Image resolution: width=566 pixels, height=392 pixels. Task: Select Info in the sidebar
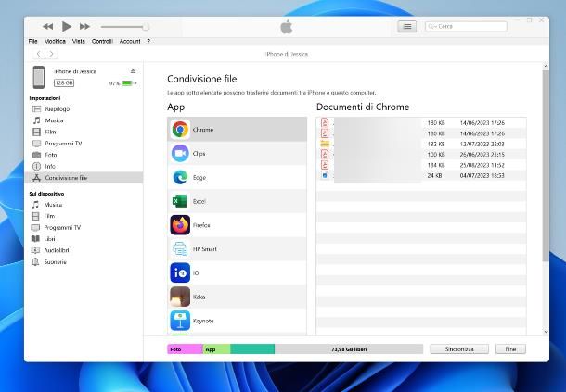[x=84, y=166]
